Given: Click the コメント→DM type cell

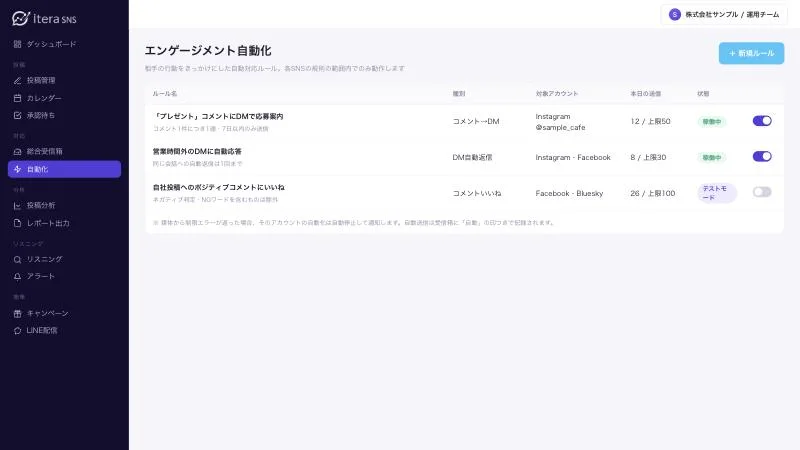Looking at the screenshot, I should click(476, 121).
